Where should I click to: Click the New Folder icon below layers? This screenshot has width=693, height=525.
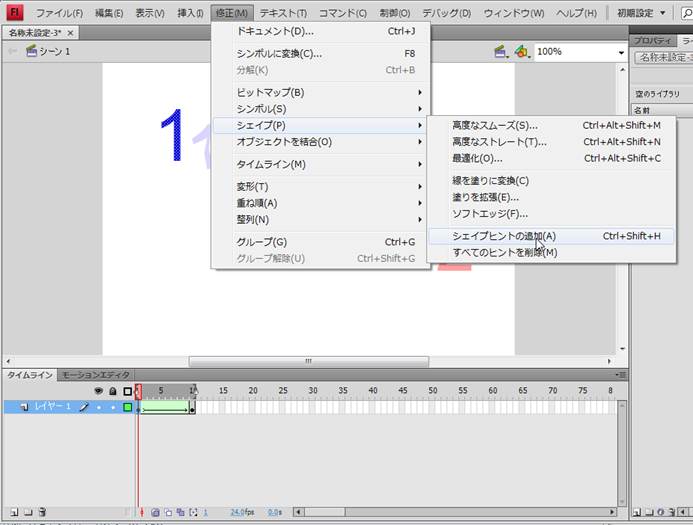click(27, 512)
